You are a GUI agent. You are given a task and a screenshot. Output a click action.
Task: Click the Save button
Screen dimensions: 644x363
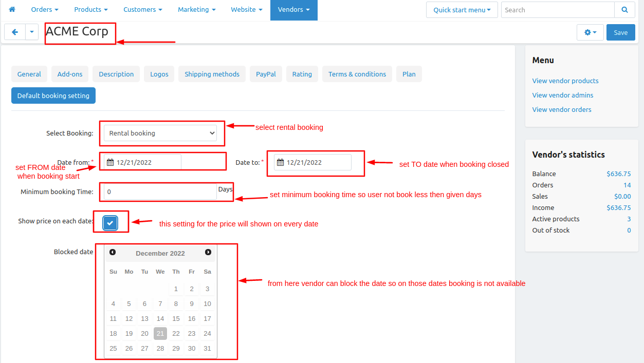[x=620, y=32]
